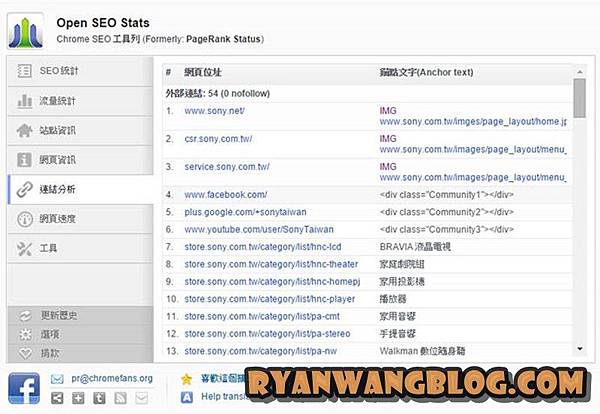Click anchor text starting with Walkman
Viewport: 600px width, 414px height.
pos(422,351)
